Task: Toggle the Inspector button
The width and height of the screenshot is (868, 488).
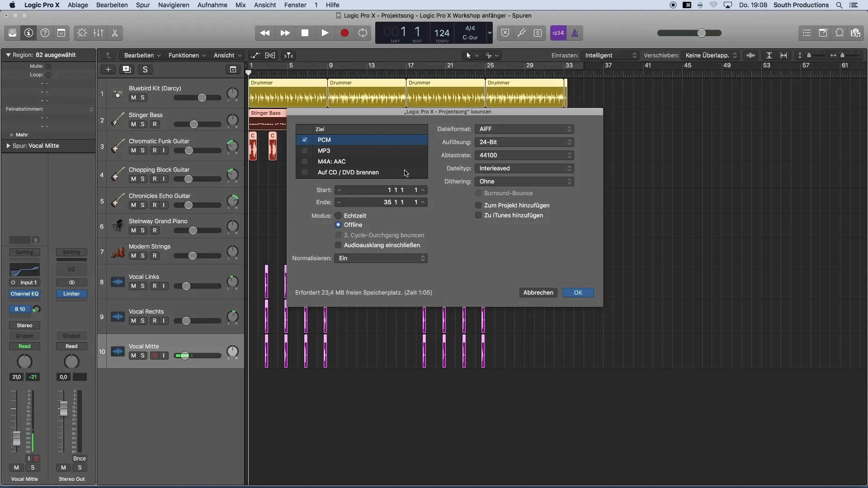Action: coord(28,33)
